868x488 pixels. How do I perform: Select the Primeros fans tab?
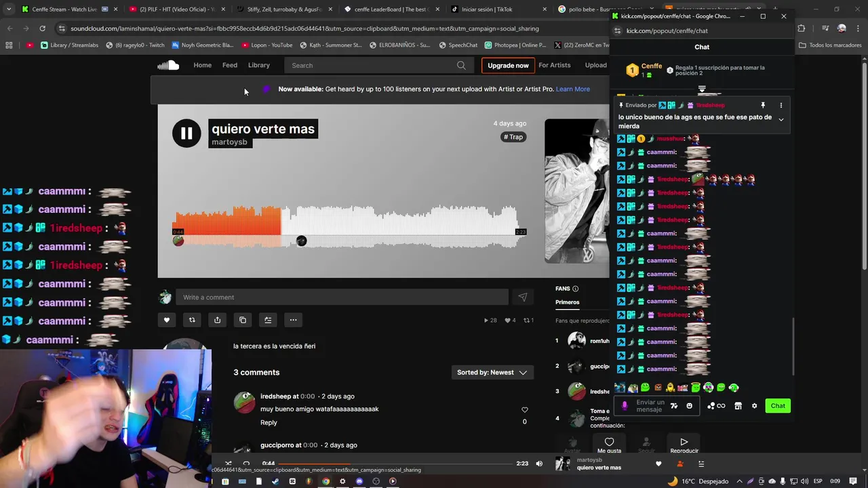click(568, 302)
